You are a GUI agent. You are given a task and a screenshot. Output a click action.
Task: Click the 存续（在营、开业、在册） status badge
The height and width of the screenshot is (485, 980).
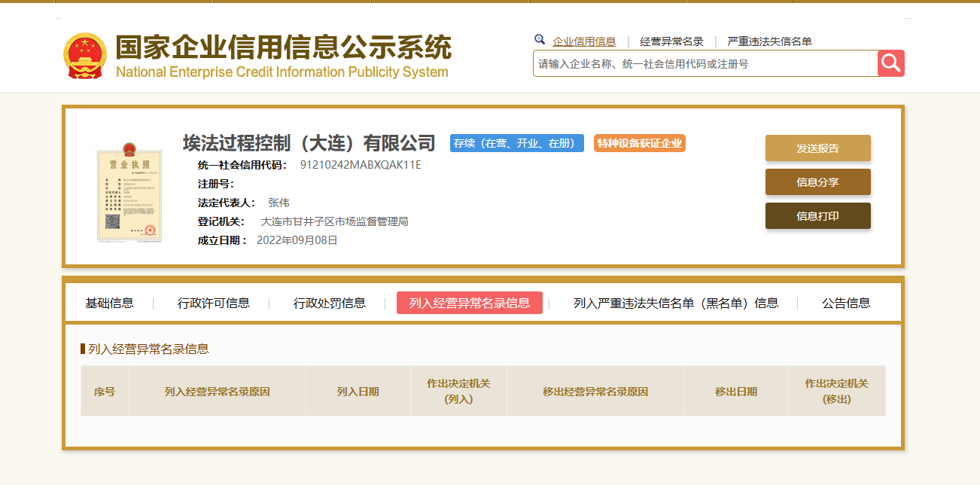coord(516,143)
